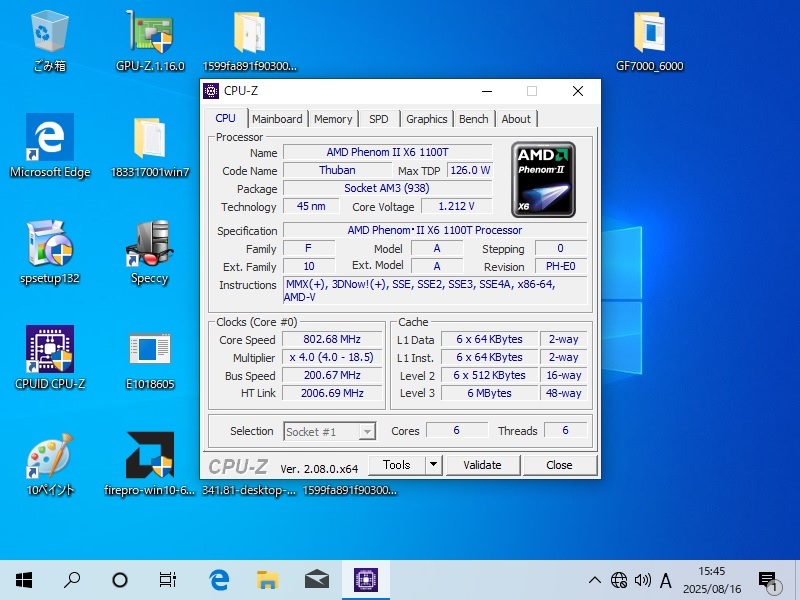Click the Max TDP value 126.0 W
The height and width of the screenshot is (600, 800).
tap(470, 170)
